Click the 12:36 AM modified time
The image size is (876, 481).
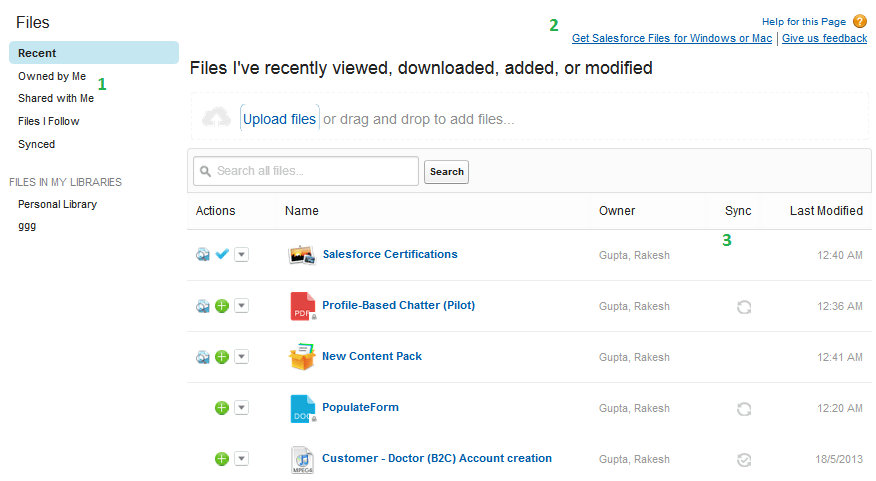840,306
